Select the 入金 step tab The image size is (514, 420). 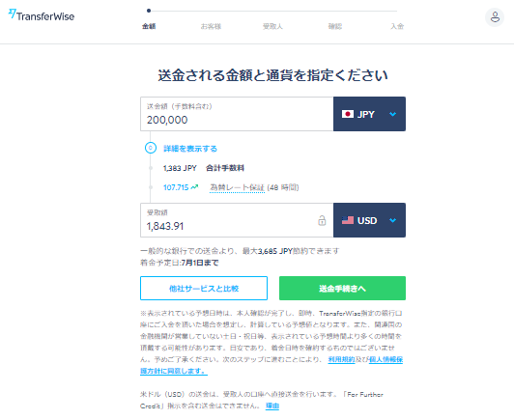point(397,26)
